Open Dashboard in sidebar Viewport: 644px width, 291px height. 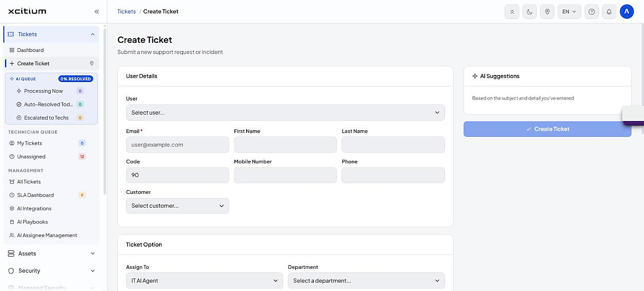point(52,50)
